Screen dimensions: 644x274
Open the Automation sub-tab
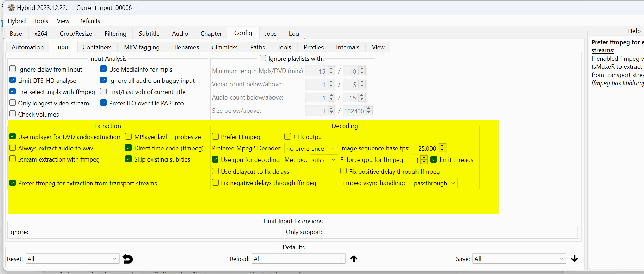pyautogui.click(x=28, y=47)
